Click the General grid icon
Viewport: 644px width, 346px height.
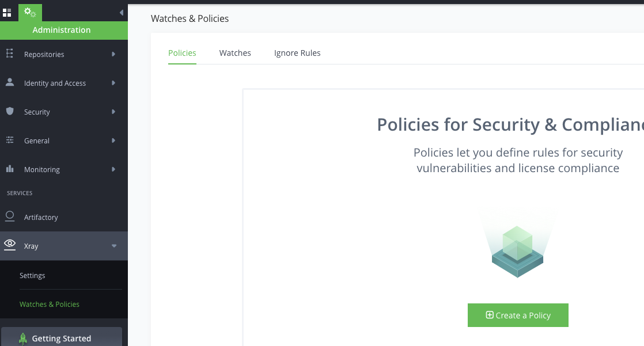[9, 140]
